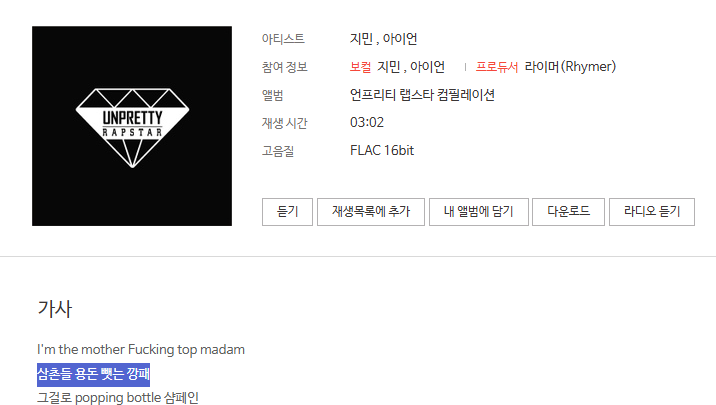Click the highlighted lyric 삼촌들 용돈 뺏는 깡패
This screenshot has height=405, width=716.
coord(94,374)
